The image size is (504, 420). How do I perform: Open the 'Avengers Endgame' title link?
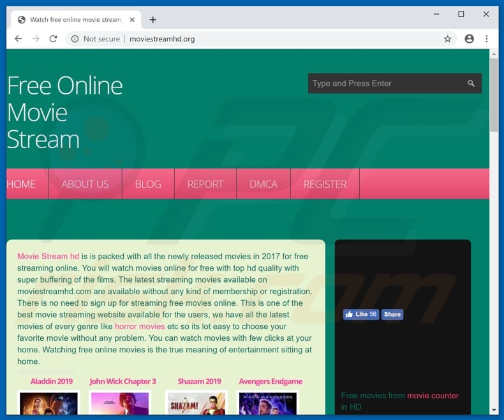point(271,382)
